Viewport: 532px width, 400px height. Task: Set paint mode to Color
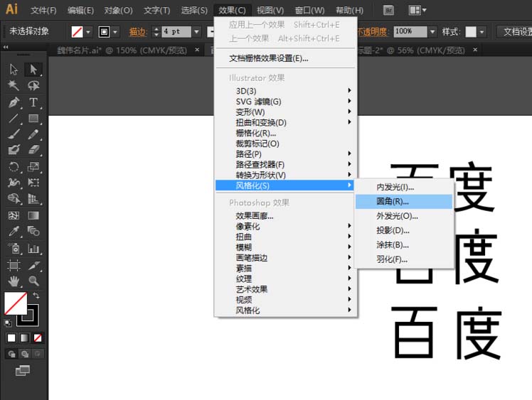point(11,337)
